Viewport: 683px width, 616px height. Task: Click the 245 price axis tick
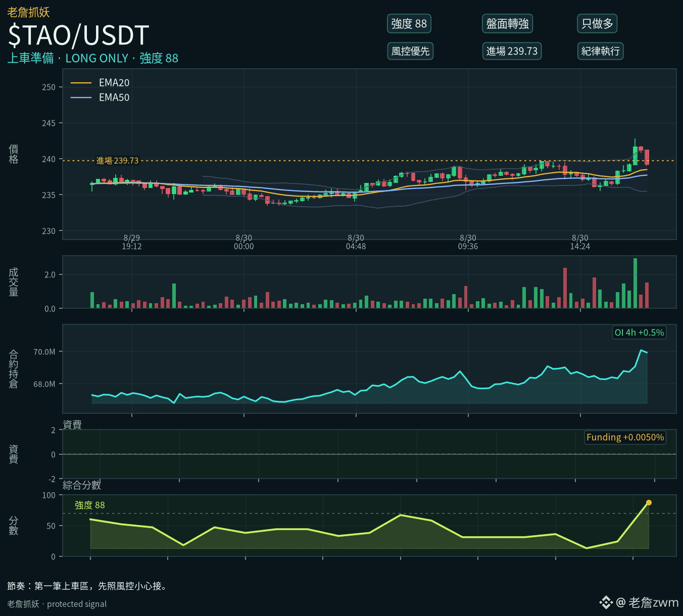click(48, 123)
